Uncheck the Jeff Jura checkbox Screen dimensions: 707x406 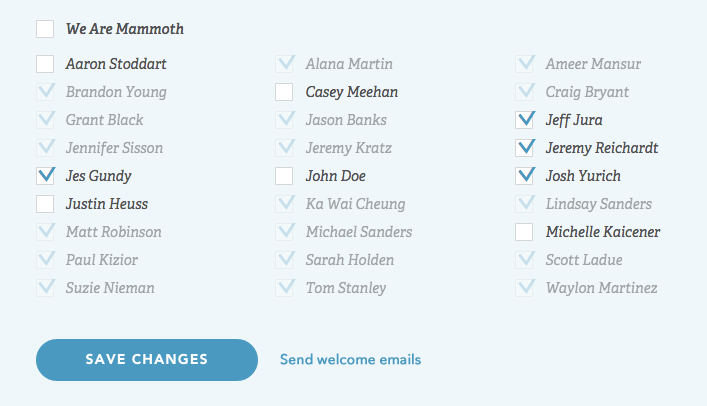coord(525,120)
